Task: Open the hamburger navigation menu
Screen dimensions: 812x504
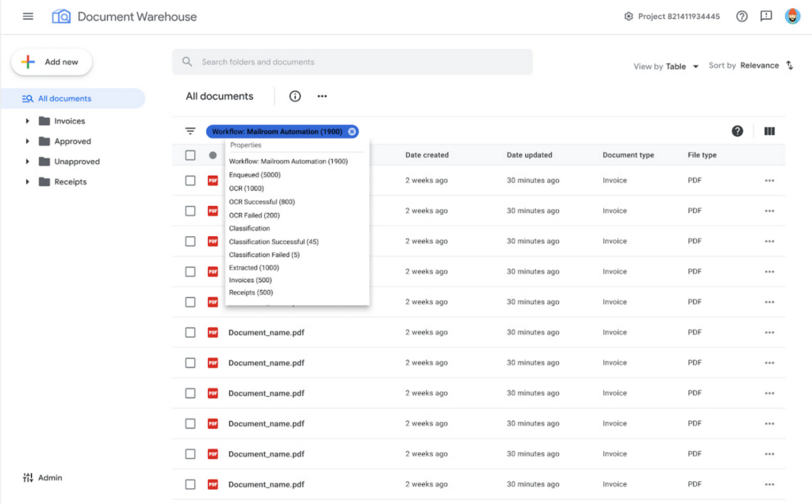Action: 29,16
